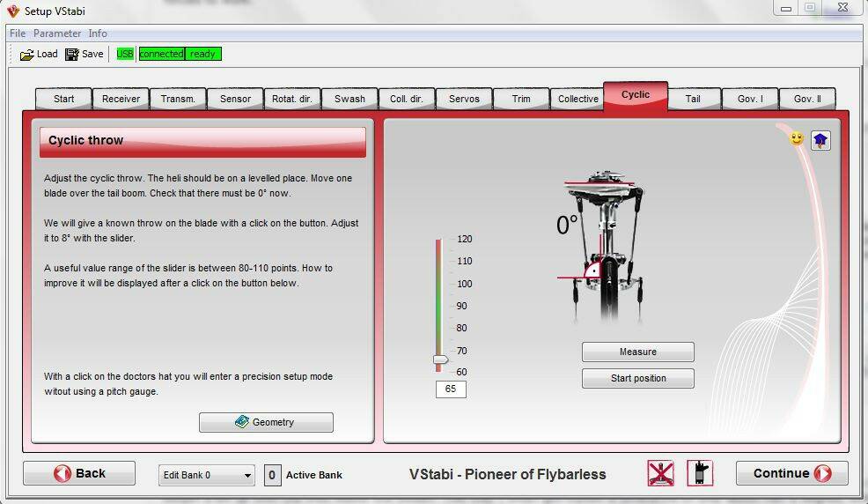This screenshot has width=868, height=504.
Task: Click the servo icon beside Continue
Action: coord(700,473)
